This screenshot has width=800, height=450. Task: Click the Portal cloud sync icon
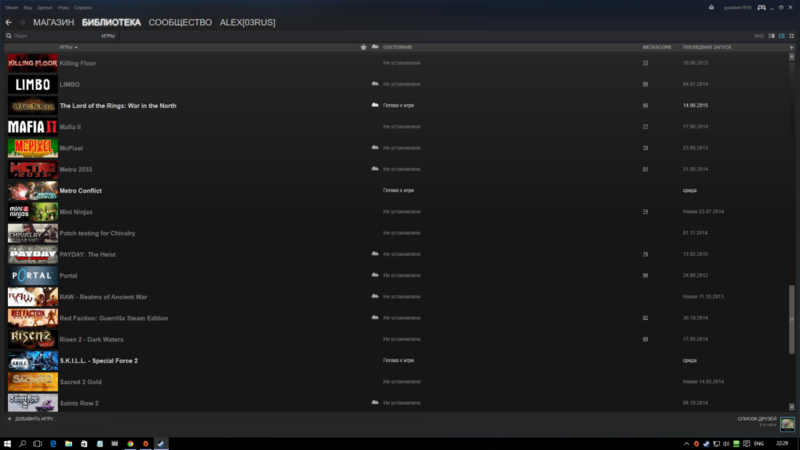tap(375, 275)
